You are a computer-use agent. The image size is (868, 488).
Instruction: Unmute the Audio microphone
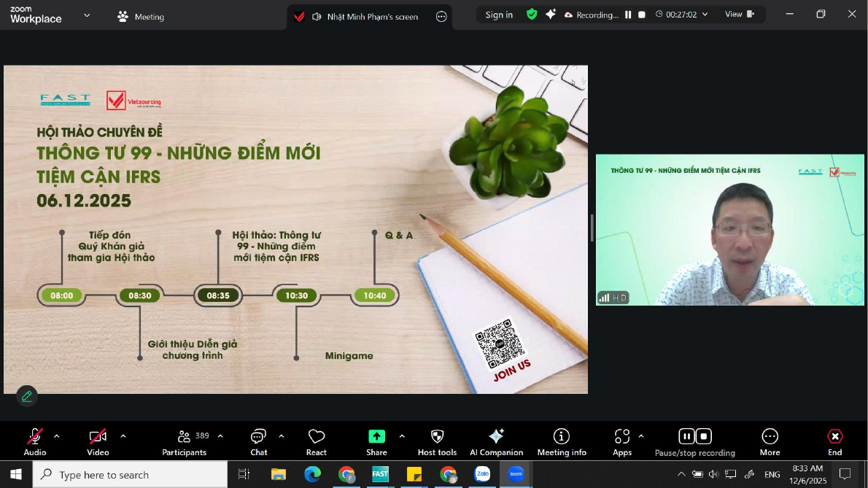coord(34,442)
